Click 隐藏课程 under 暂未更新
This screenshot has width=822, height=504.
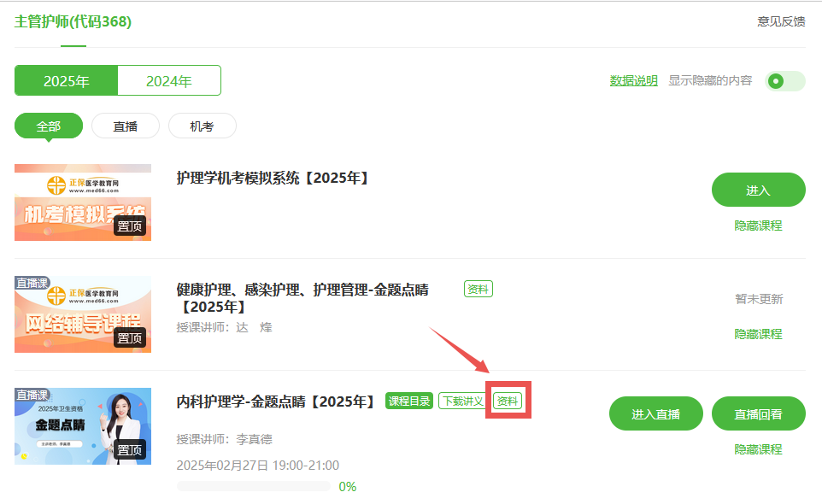tap(758, 334)
